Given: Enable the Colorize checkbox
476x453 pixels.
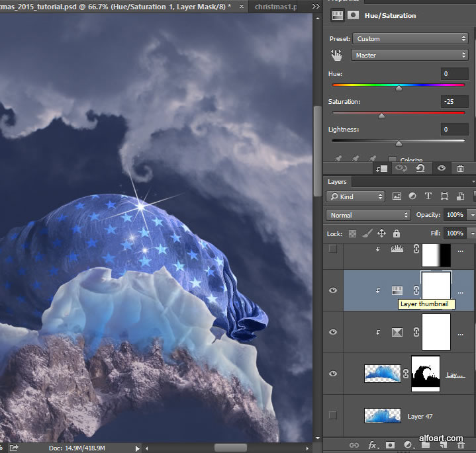Looking at the screenshot, I should pos(393,159).
